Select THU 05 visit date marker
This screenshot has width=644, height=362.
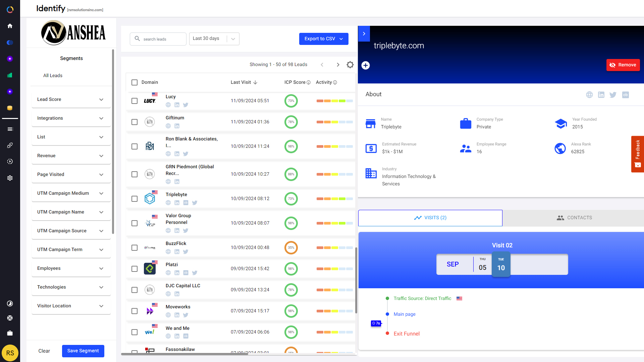[482, 265]
